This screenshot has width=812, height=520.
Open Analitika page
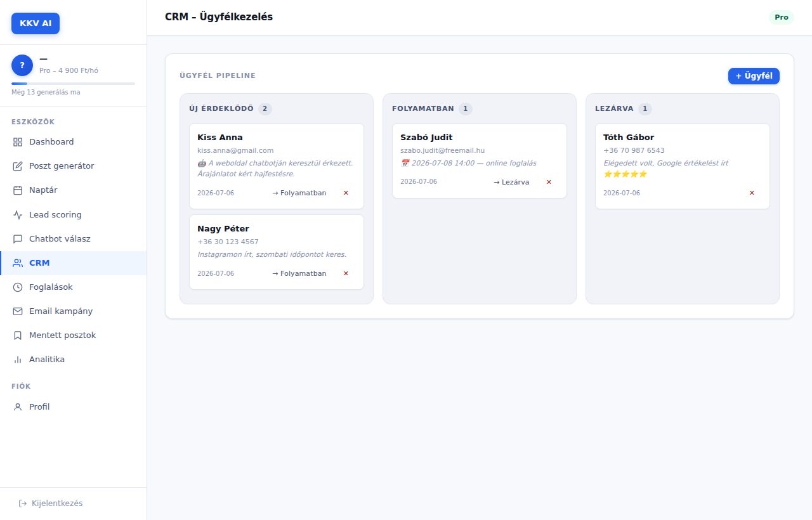click(x=73, y=360)
